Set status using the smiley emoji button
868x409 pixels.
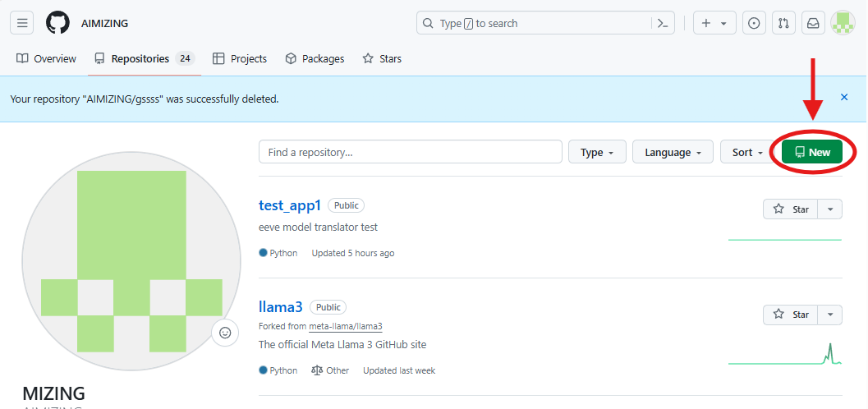(x=225, y=333)
